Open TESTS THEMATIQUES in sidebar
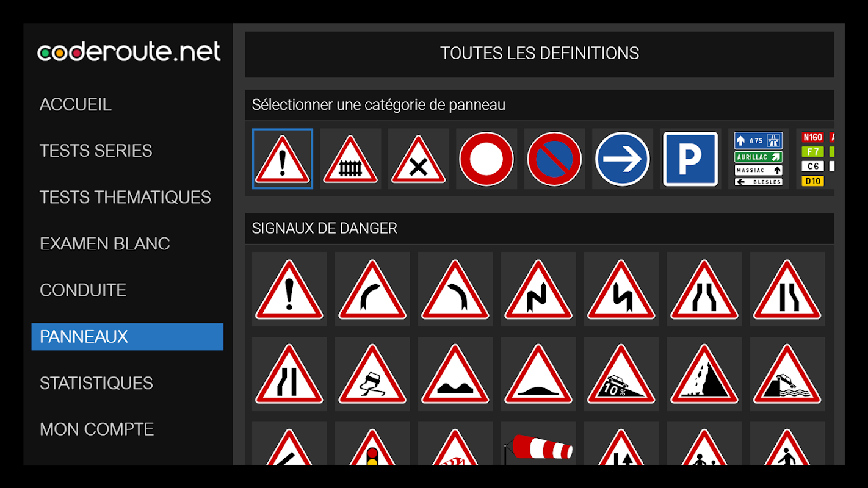This screenshot has width=868, height=488. [x=125, y=197]
